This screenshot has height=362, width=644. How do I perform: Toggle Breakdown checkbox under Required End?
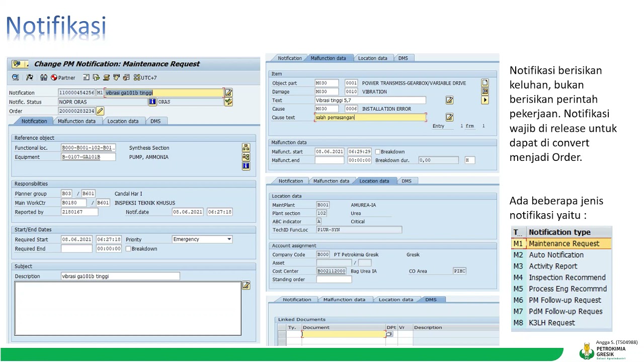click(128, 248)
